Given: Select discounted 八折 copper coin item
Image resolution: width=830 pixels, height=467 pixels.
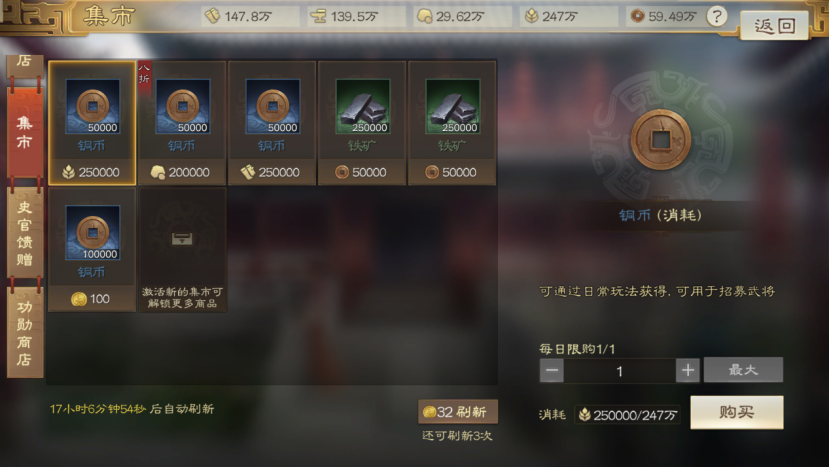Looking at the screenshot, I should (182, 123).
